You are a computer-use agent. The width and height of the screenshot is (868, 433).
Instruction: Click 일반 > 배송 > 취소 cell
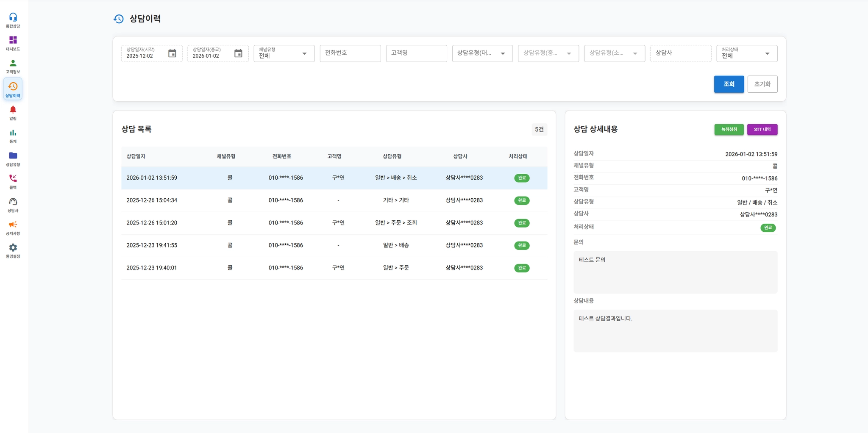click(396, 178)
